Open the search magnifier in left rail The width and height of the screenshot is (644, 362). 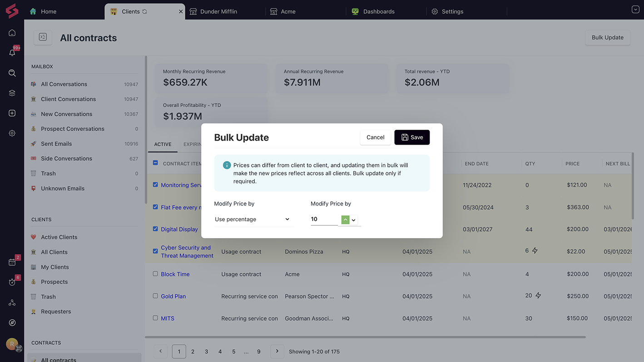click(12, 73)
